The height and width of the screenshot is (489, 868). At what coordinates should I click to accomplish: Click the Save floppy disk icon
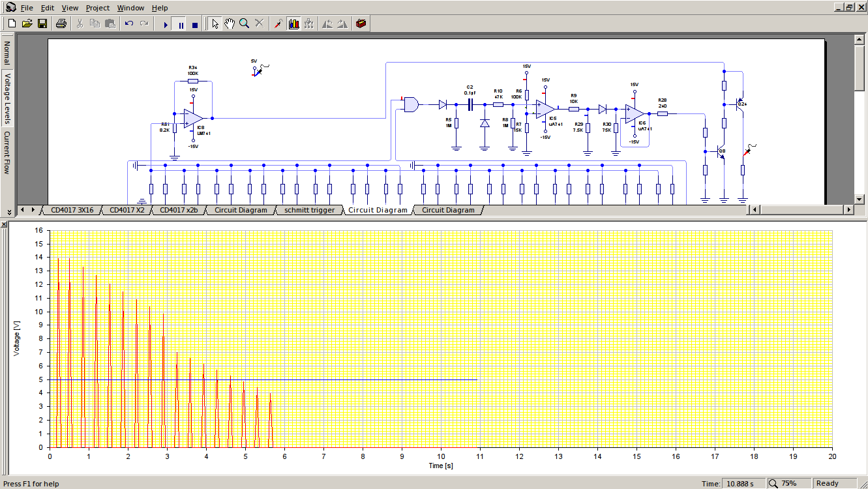click(42, 24)
